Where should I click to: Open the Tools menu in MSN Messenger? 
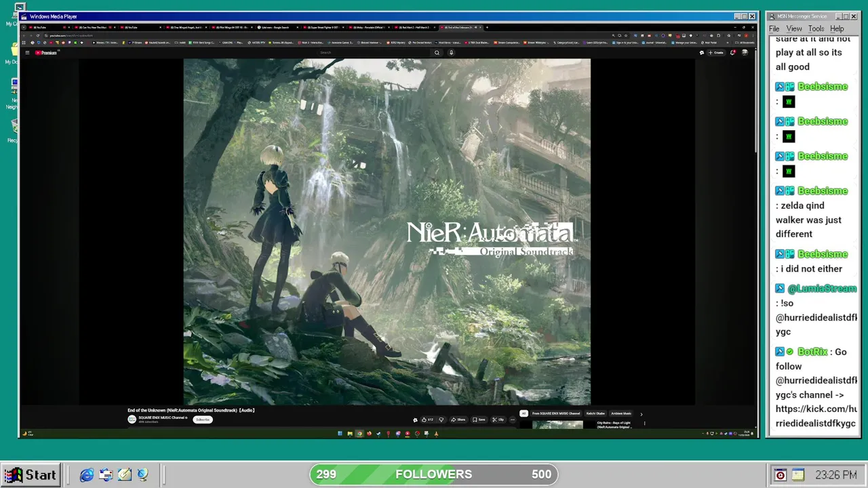816,28
